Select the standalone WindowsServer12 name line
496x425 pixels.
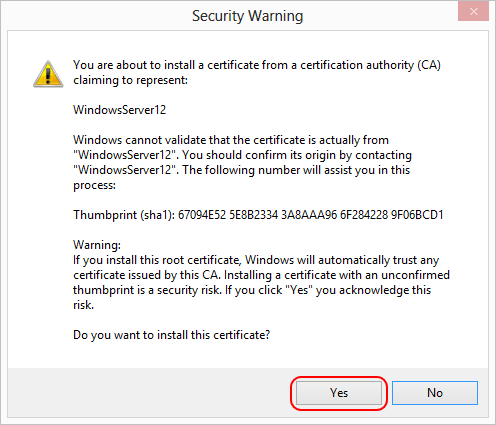(x=119, y=110)
